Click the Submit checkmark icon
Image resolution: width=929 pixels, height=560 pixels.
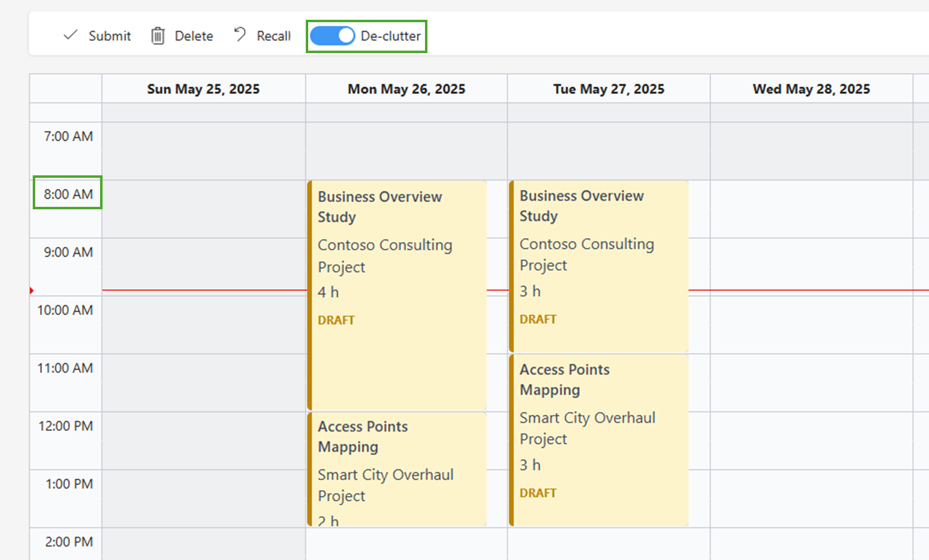click(x=70, y=35)
